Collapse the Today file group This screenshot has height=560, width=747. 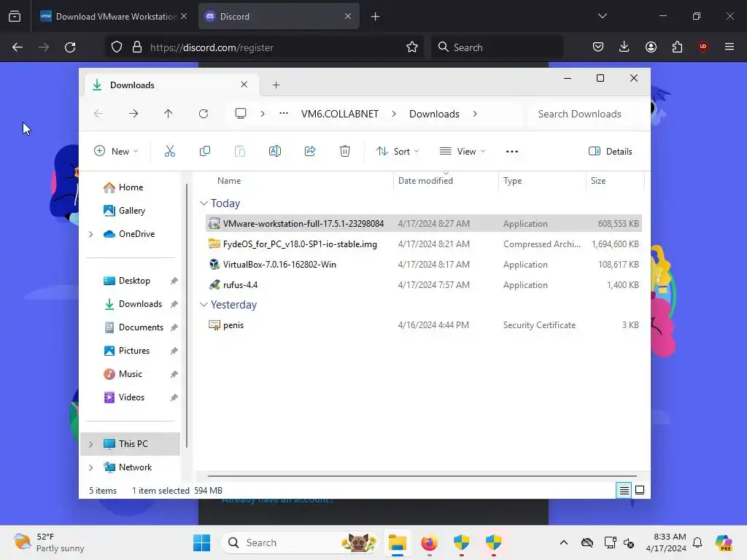click(x=204, y=203)
